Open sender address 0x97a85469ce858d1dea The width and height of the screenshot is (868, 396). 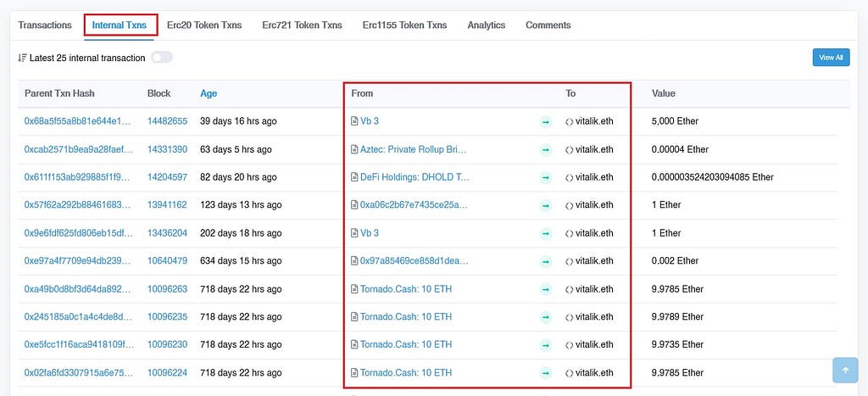click(x=414, y=261)
